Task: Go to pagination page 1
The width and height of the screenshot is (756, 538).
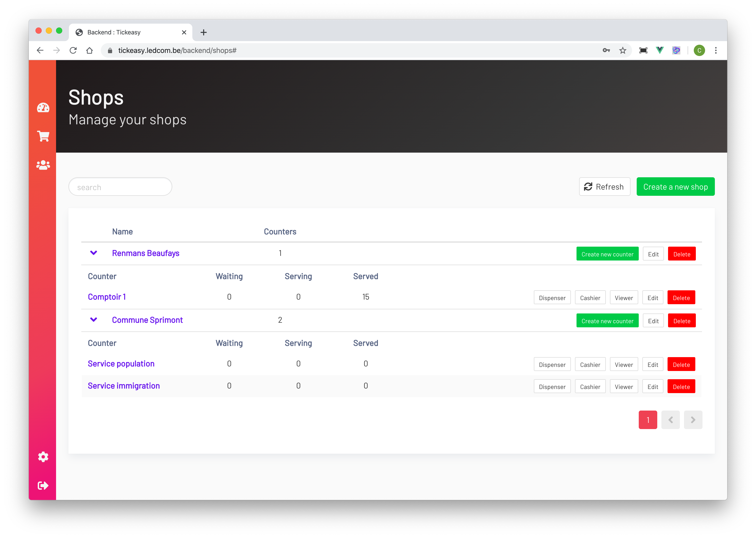Action: 647,420
